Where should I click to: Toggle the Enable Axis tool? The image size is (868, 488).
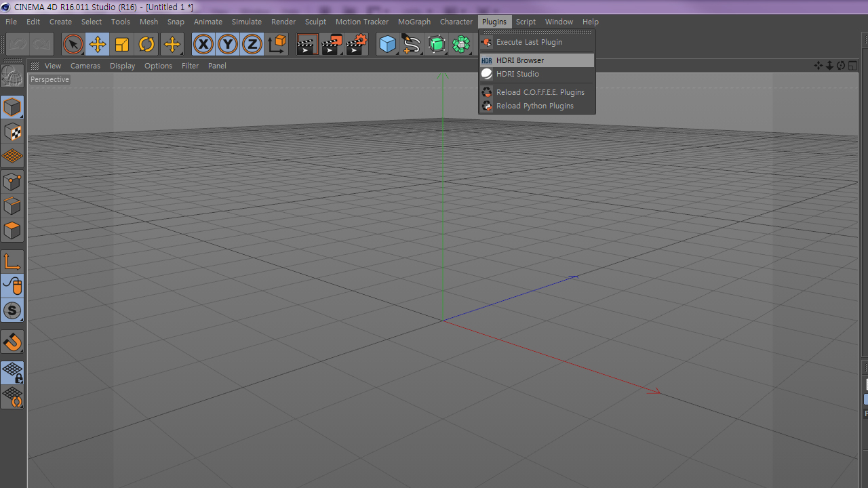(12, 262)
